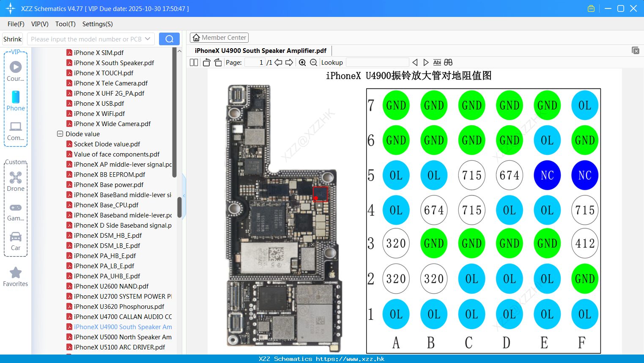Viewport: 644px width, 363px height.
Task: Open the model number dropdown arrow
Action: pos(148,39)
